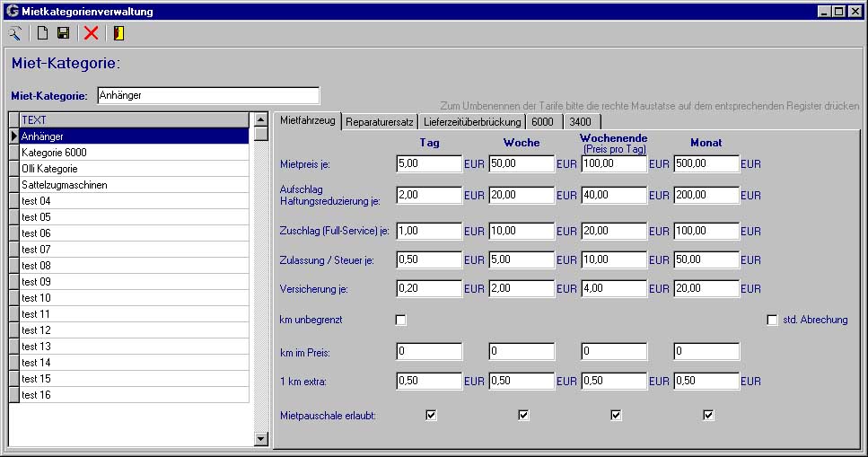The height and width of the screenshot is (457, 868).
Task: Open the Lieferzeitüberbrückung tab
Action: pos(472,121)
